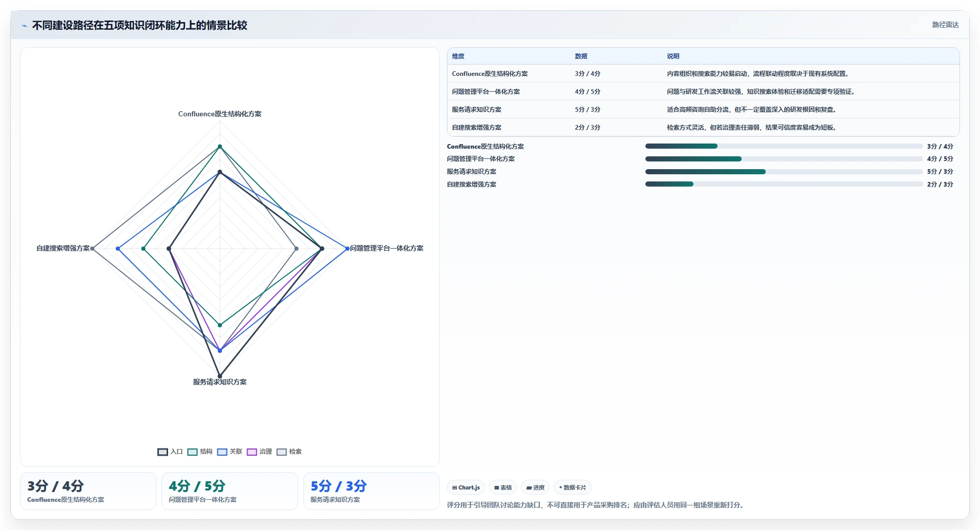Click the 2分 / 3分 value beside progress bar
This screenshot has height=530, width=980.
click(x=940, y=185)
